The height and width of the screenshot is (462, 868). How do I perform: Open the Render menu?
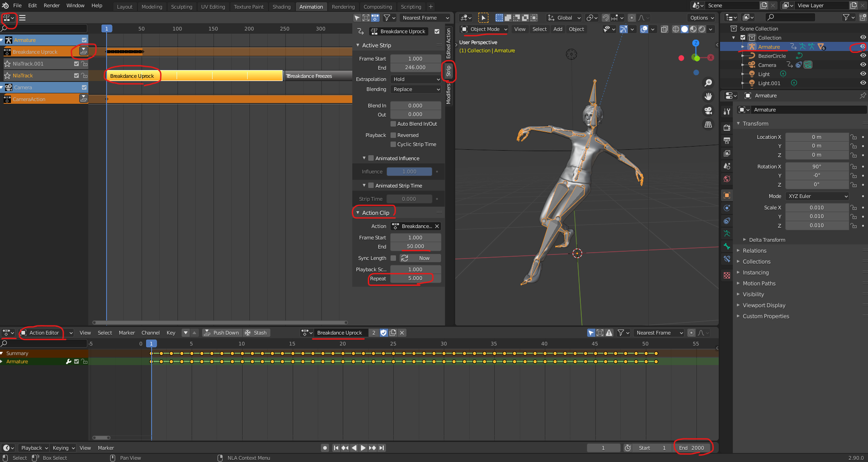pos(51,5)
